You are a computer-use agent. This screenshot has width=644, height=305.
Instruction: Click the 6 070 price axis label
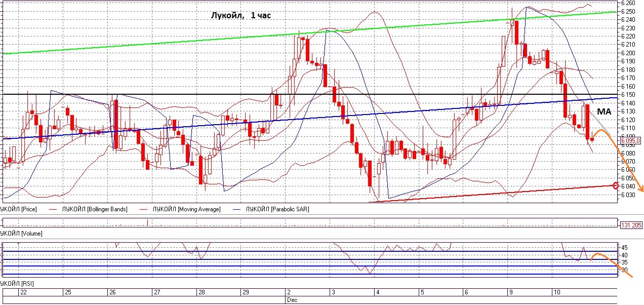(x=628, y=161)
